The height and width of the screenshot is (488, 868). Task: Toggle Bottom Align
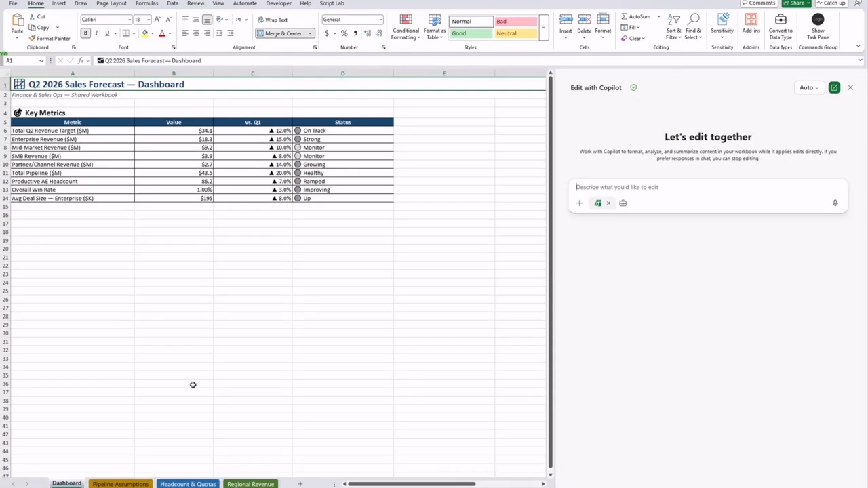[x=207, y=19]
